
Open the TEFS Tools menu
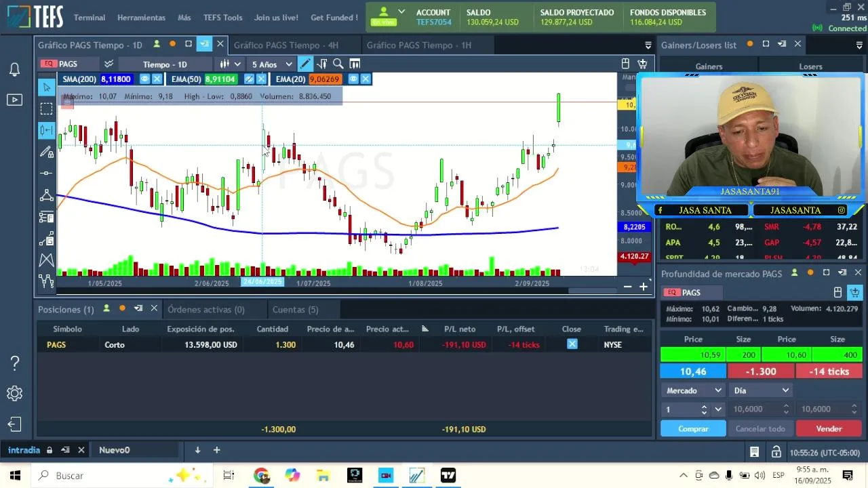click(222, 18)
